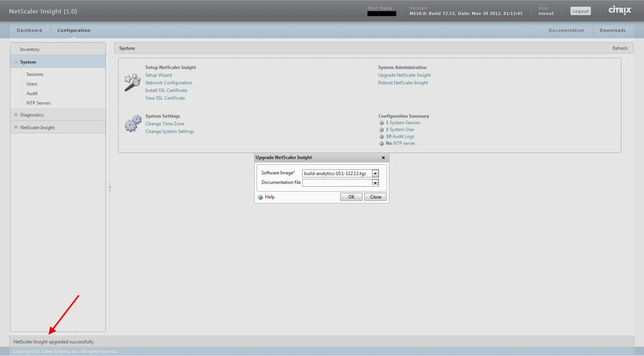Click the 'NetScaler Insight upgraded successfully.' status message
Screen dimensions: 644x356
54,342
